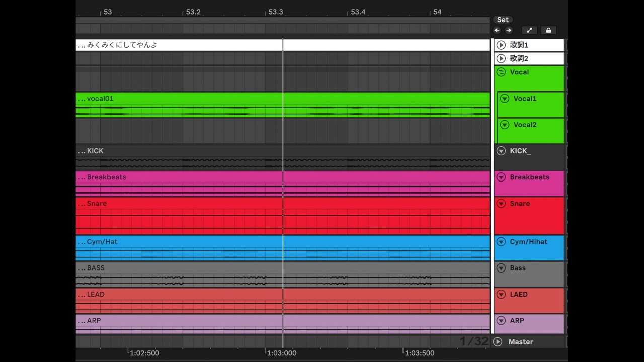Image resolution: width=644 pixels, height=362 pixels.
Task: Click the previous locator left arrow
Action: point(497,30)
